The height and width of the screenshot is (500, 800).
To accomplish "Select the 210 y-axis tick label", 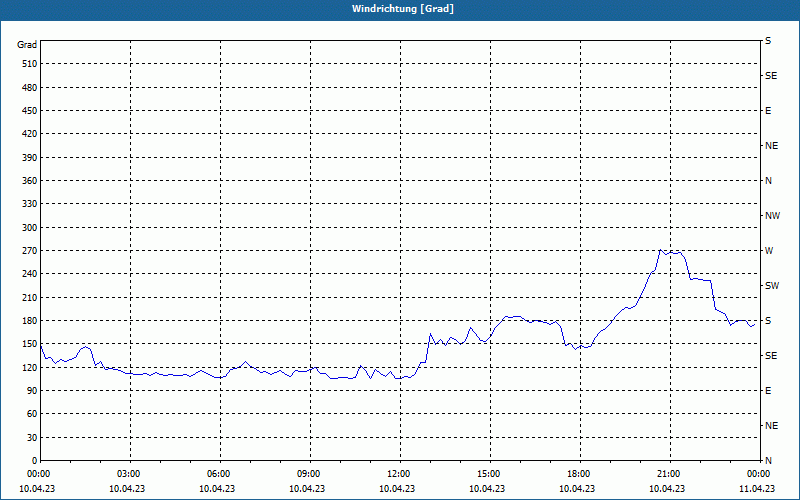I will [30, 297].
